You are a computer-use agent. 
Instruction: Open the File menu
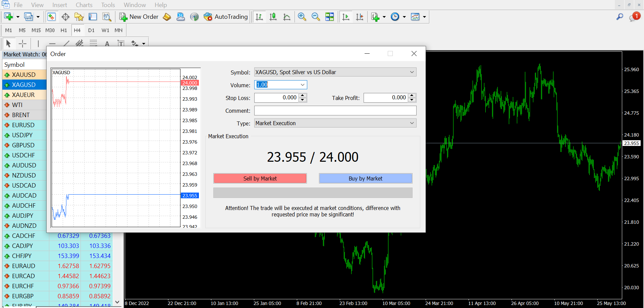tap(18, 5)
